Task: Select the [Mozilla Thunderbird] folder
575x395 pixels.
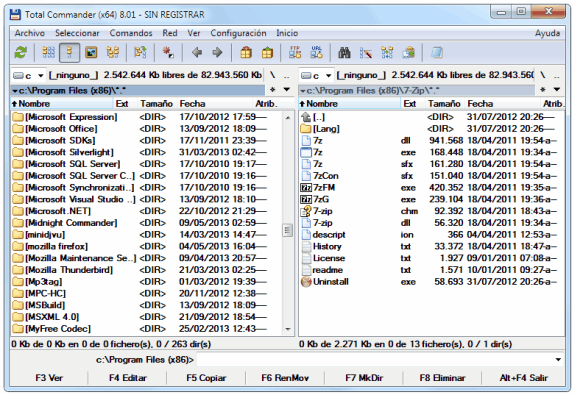Action: (x=147, y=270)
